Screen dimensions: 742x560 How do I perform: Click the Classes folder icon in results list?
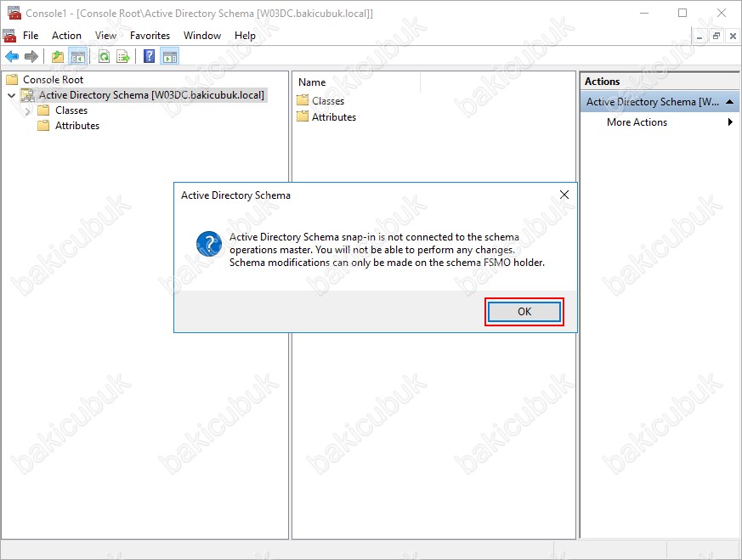point(303,100)
